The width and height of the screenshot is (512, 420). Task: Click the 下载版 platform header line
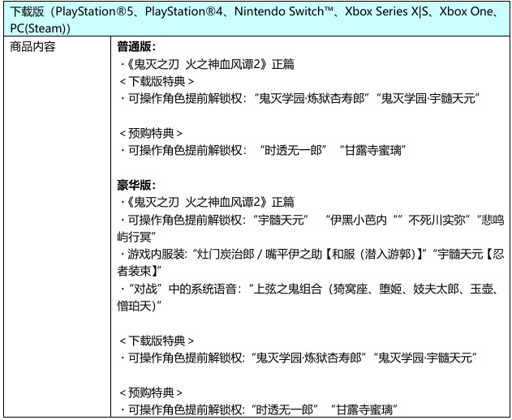pos(255,11)
